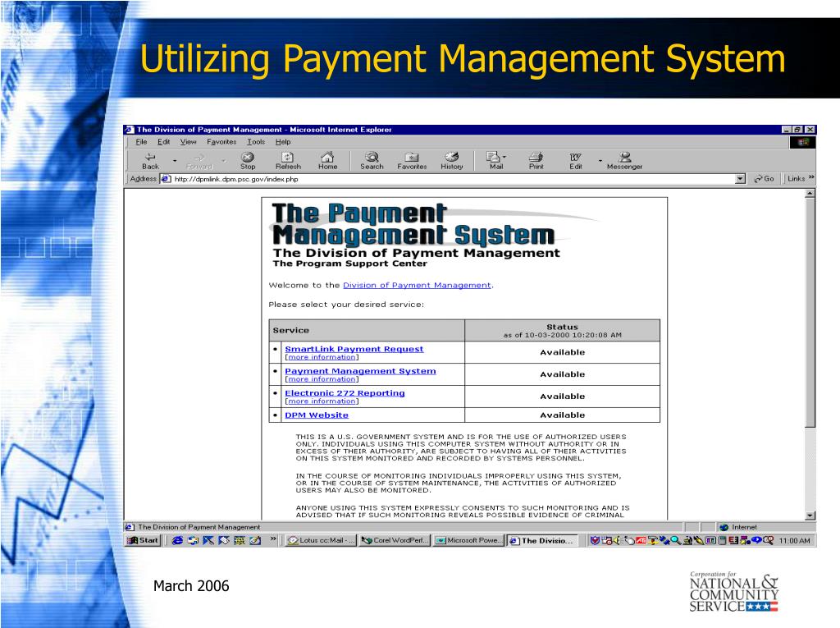
Task: Click the scrollbar up arrow
Action: 810,194
